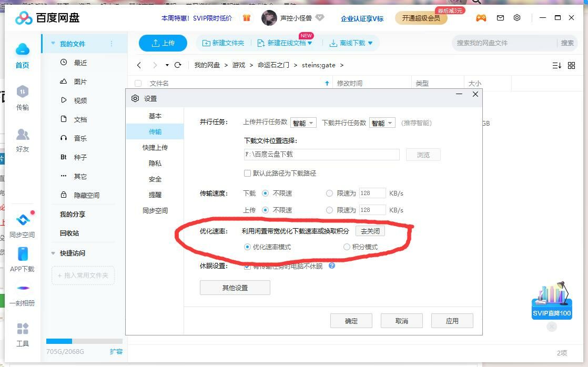This screenshot has height=367, width=588.
Task: Click the 应用 apply button
Action: point(452,321)
